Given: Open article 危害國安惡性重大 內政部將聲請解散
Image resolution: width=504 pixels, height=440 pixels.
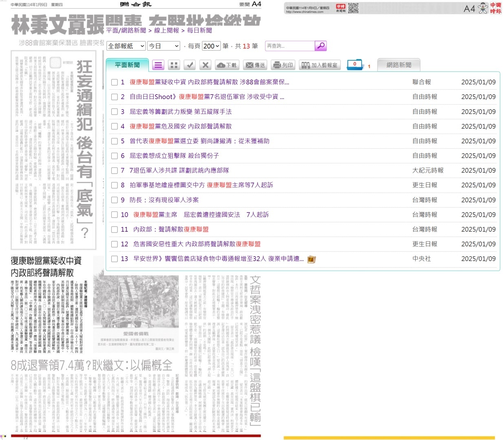Looking at the screenshot, I should point(197,244).
